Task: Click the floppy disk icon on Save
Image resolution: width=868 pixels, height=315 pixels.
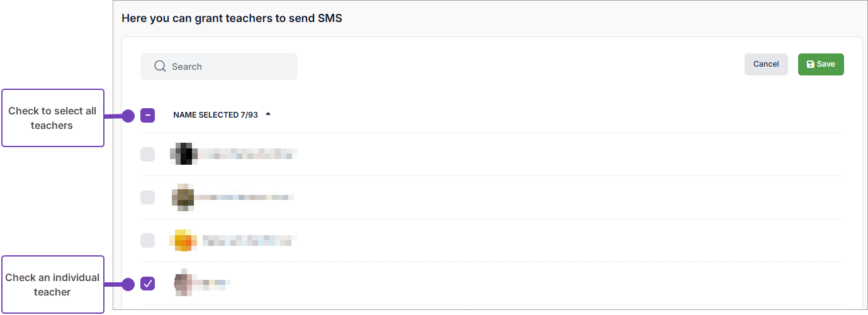Action: 810,64
